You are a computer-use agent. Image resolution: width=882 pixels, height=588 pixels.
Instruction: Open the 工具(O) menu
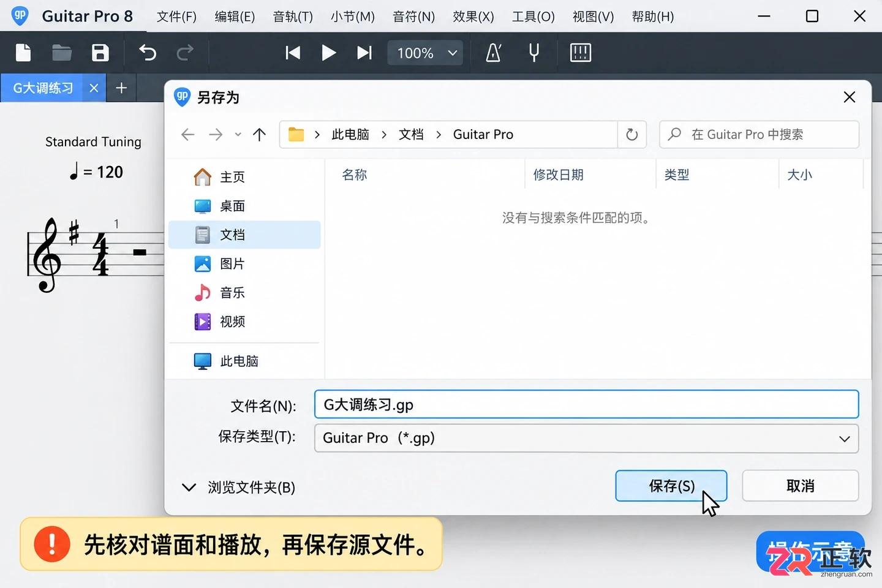coord(533,17)
